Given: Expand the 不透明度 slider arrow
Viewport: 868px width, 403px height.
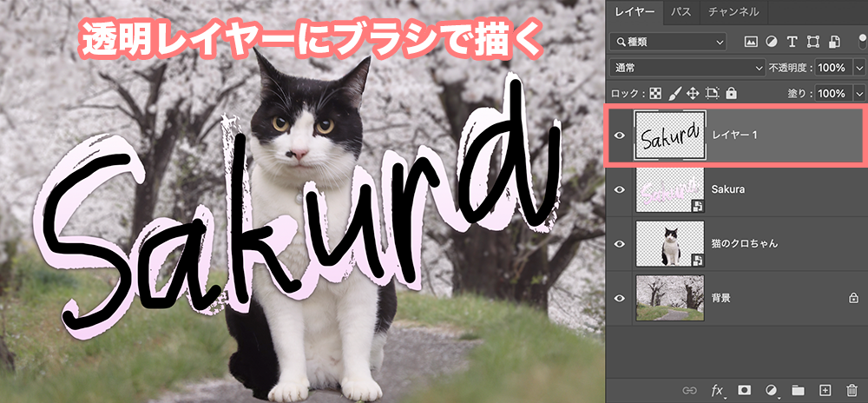Looking at the screenshot, I should pos(858,68).
